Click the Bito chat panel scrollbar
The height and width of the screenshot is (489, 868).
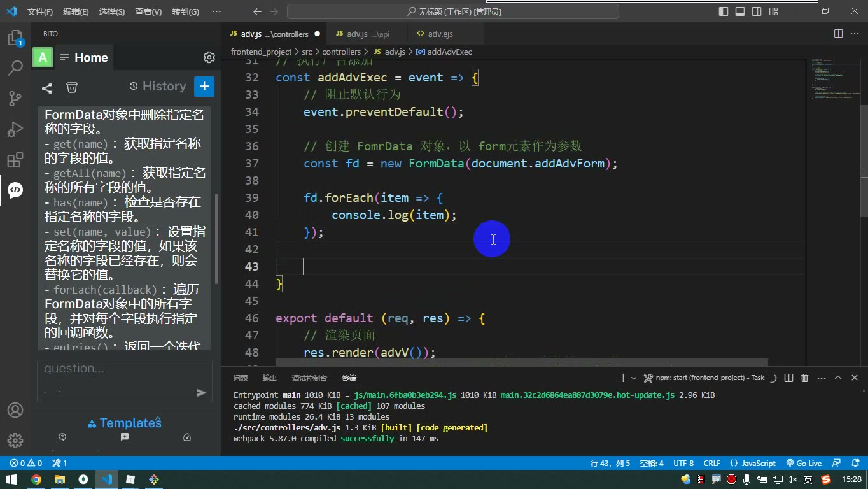point(216,239)
